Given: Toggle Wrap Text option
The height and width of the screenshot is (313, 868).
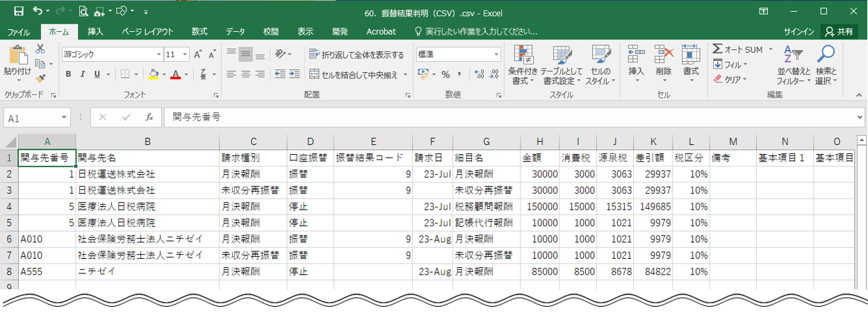Looking at the screenshot, I should (357, 54).
